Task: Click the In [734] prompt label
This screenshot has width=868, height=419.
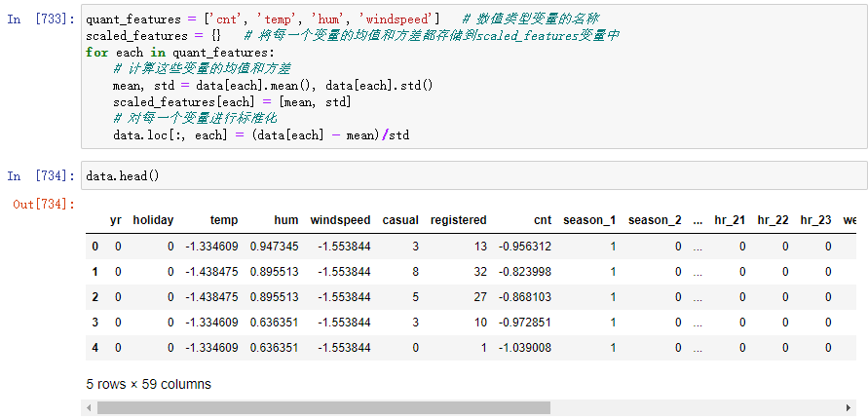Action: tap(42, 176)
